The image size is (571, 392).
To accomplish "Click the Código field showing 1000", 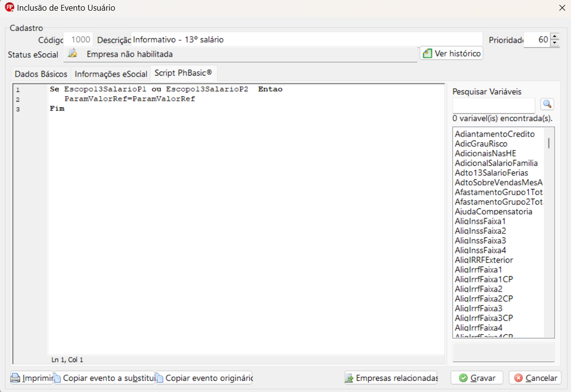I will point(78,39).
